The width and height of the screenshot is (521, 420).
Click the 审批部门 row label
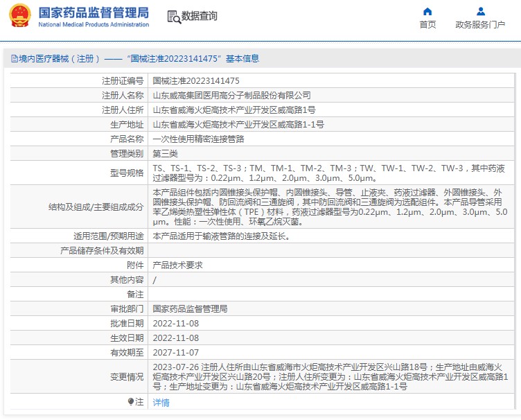pyautogui.click(x=127, y=309)
